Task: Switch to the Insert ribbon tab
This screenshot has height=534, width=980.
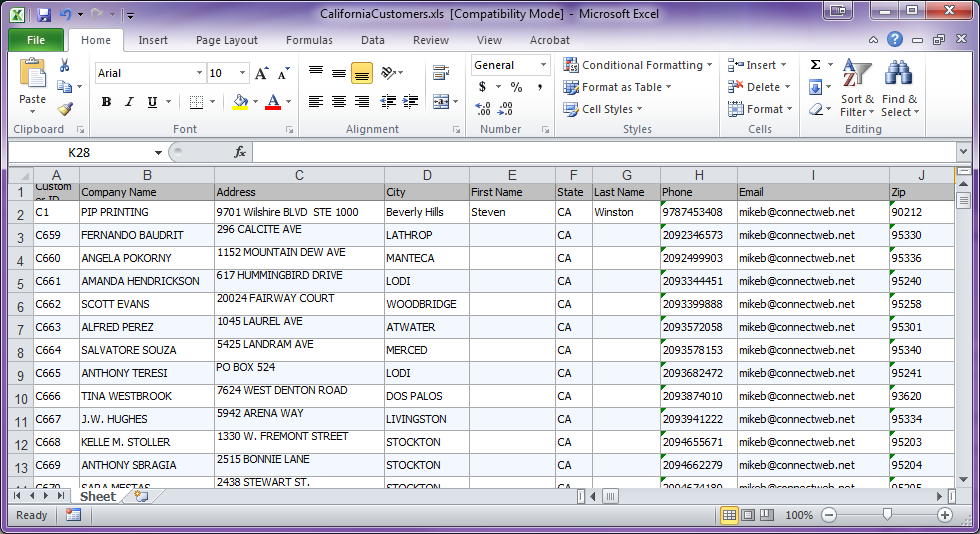Action: (153, 40)
